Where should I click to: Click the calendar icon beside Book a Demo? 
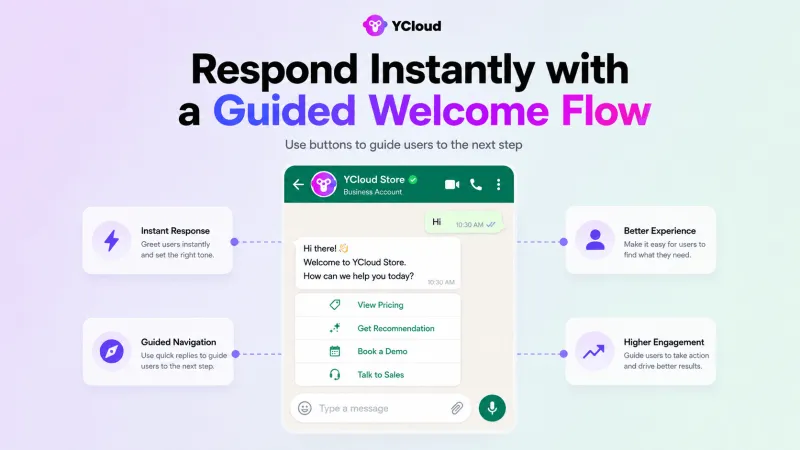click(335, 351)
